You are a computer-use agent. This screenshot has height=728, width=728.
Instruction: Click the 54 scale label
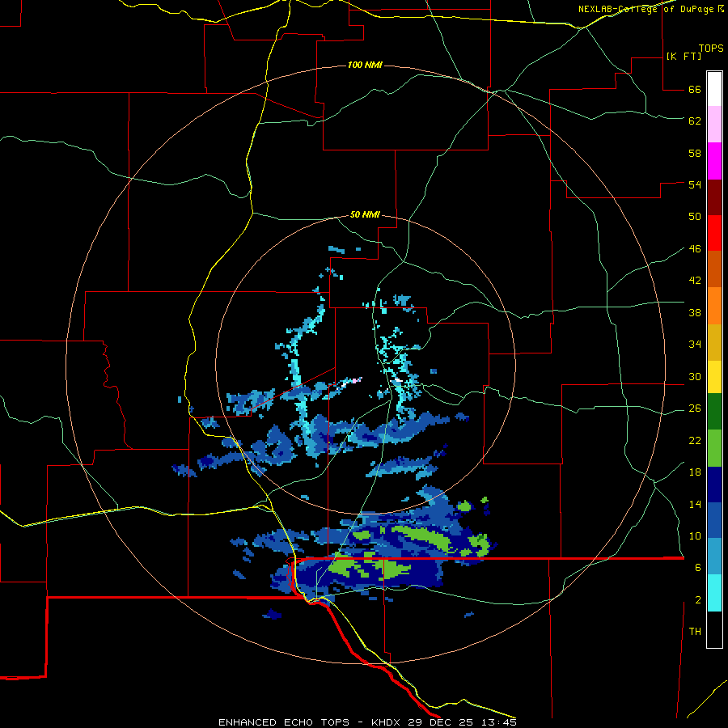[x=695, y=184]
